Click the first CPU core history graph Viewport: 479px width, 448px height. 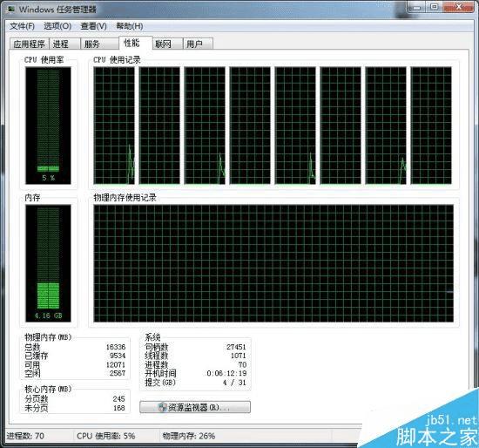(114, 126)
